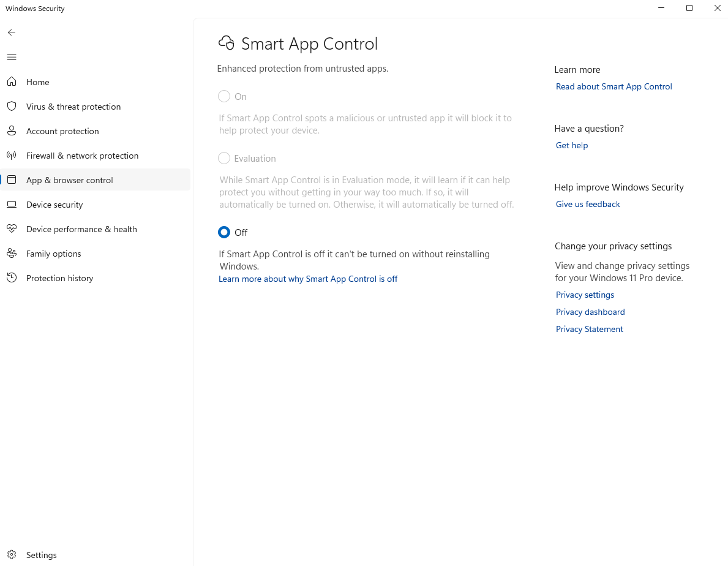Select the Evaluation radio button
The width and height of the screenshot is (728, 566).
tap(224, 158)
